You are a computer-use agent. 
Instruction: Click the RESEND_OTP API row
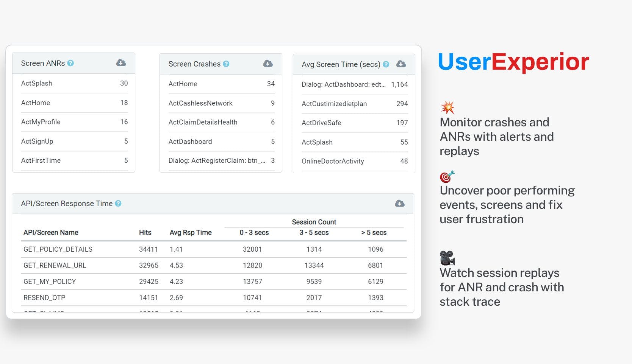click(x=44, y=298)
